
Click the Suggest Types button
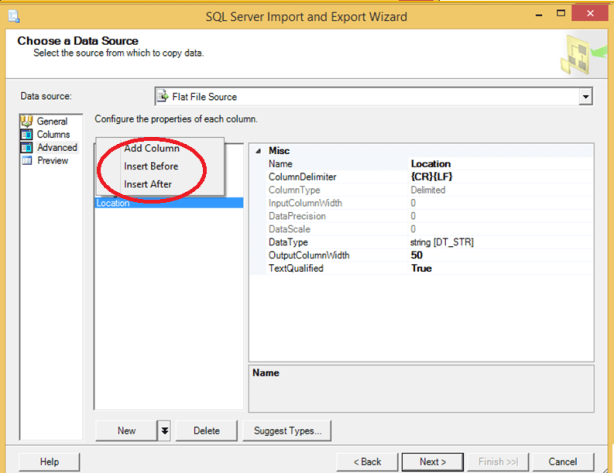pos(288,431)
